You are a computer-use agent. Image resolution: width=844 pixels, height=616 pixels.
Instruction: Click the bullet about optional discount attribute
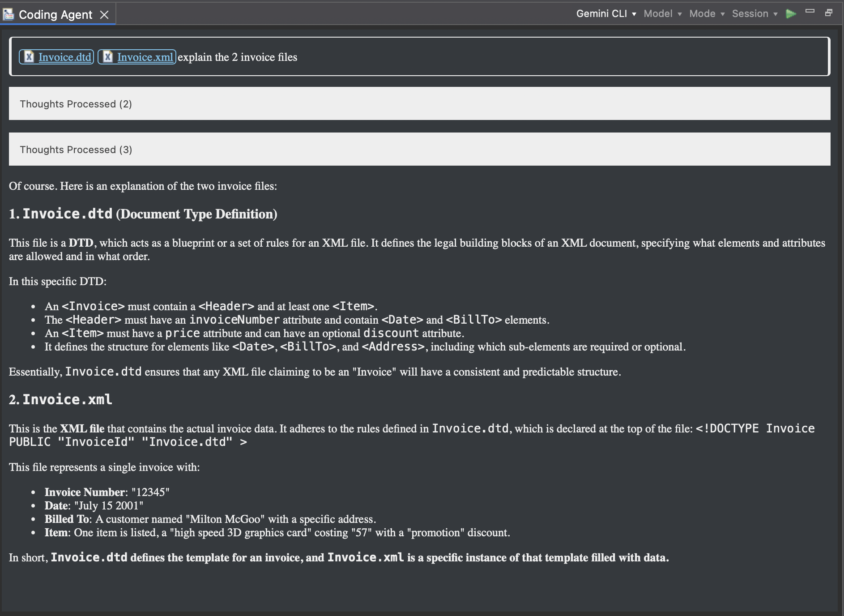[x=254, y=333]
